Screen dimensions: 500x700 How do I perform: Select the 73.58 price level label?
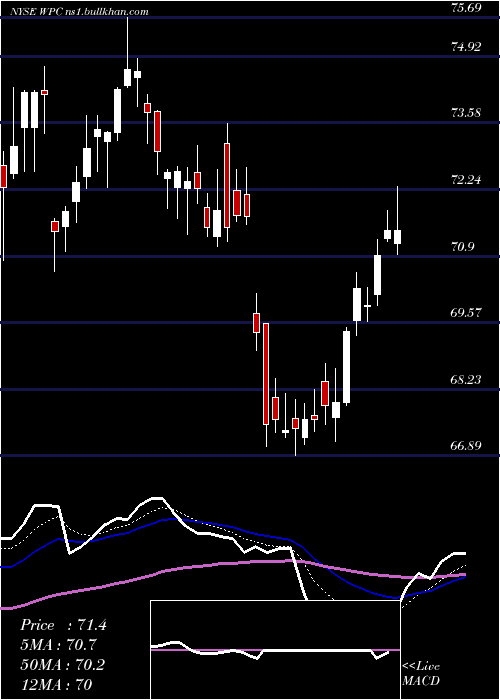467,112
